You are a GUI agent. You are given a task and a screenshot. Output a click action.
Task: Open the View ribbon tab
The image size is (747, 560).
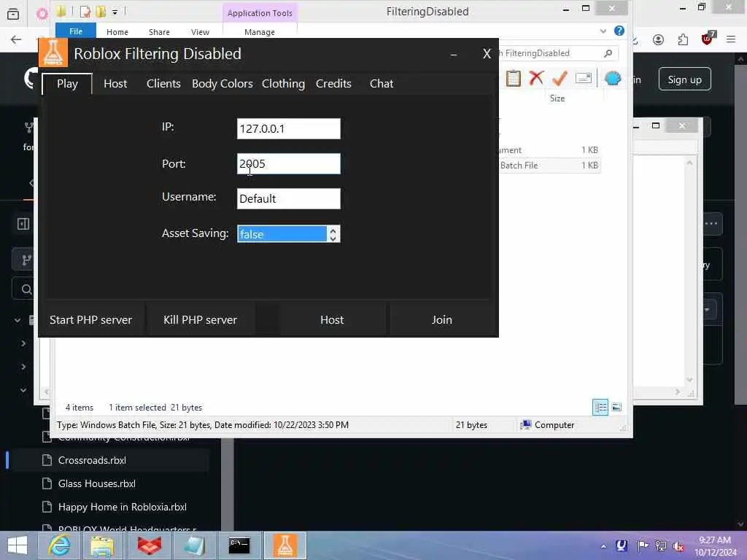coord(200,32)
